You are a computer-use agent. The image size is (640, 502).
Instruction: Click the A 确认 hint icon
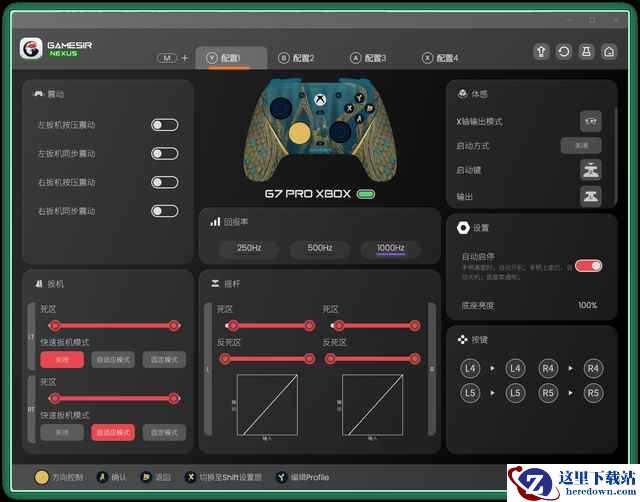point(102,477)
